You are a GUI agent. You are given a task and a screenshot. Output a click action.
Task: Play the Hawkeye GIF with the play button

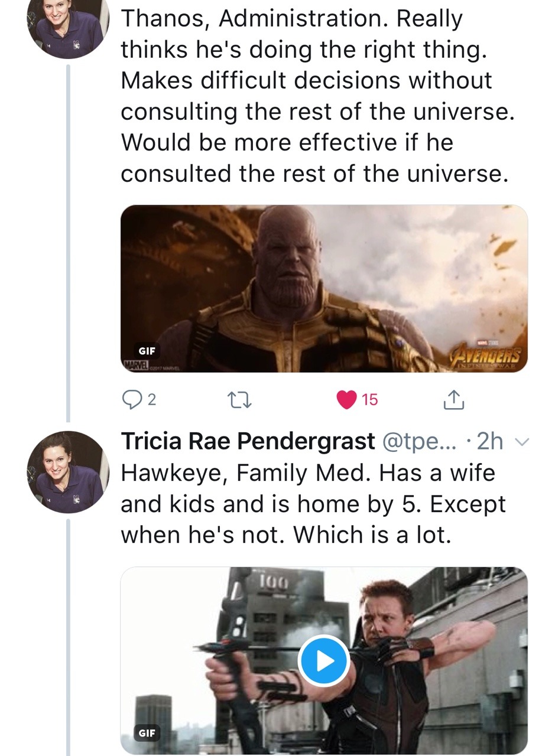click(x=323, y=660)
